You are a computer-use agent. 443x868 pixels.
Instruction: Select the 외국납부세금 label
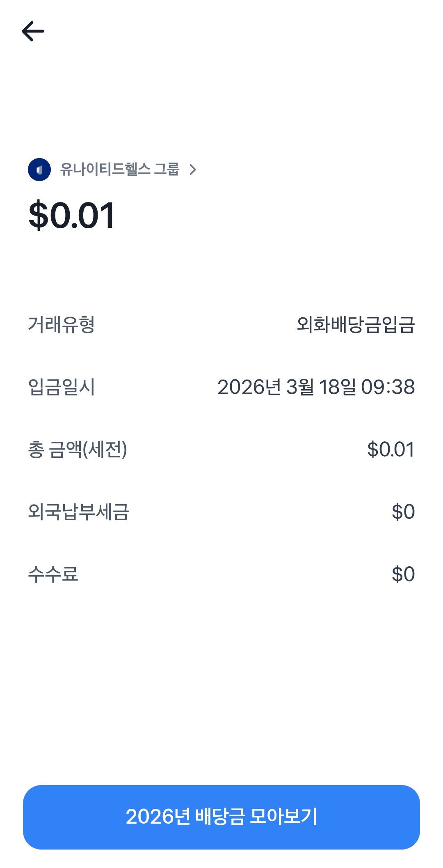pos(78,512)
